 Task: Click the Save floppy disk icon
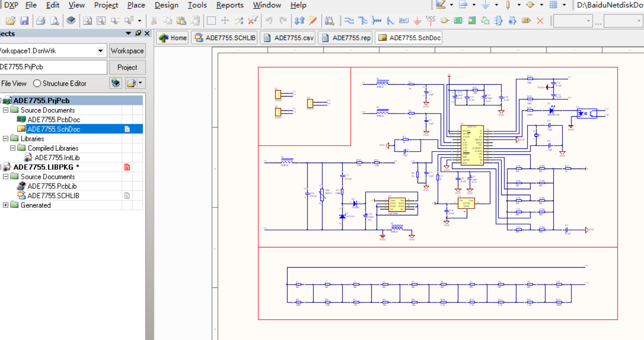point(25,21)
